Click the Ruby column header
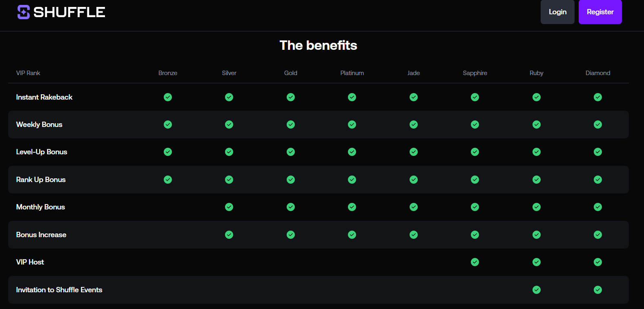Image resolution: width=644 pixels, height=309 pixels. coord(537,73)
